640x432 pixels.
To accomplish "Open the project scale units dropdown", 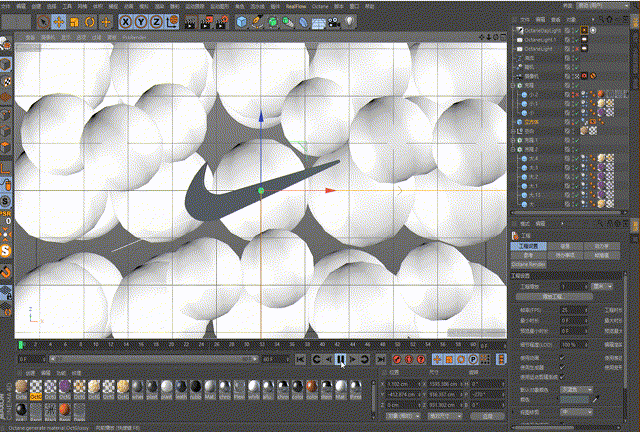I will tap(602, 287).
